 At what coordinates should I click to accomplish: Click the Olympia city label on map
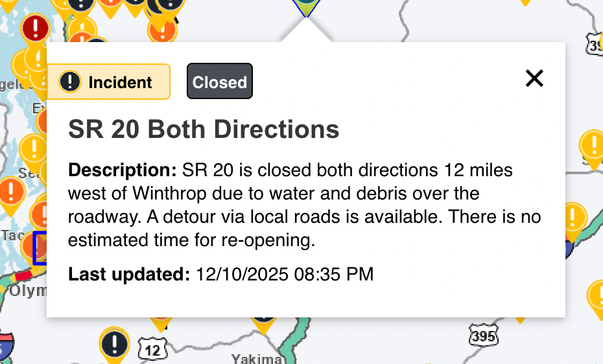pos(27,291)
